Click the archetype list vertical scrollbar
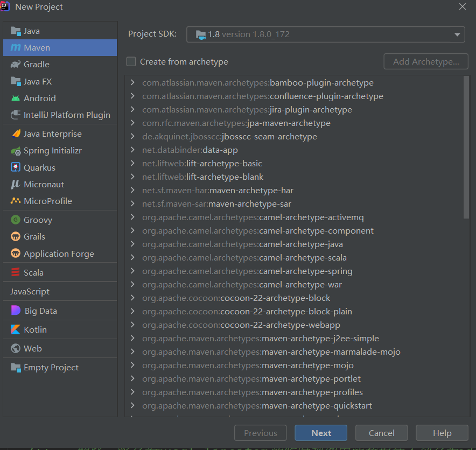 point(466,147)
